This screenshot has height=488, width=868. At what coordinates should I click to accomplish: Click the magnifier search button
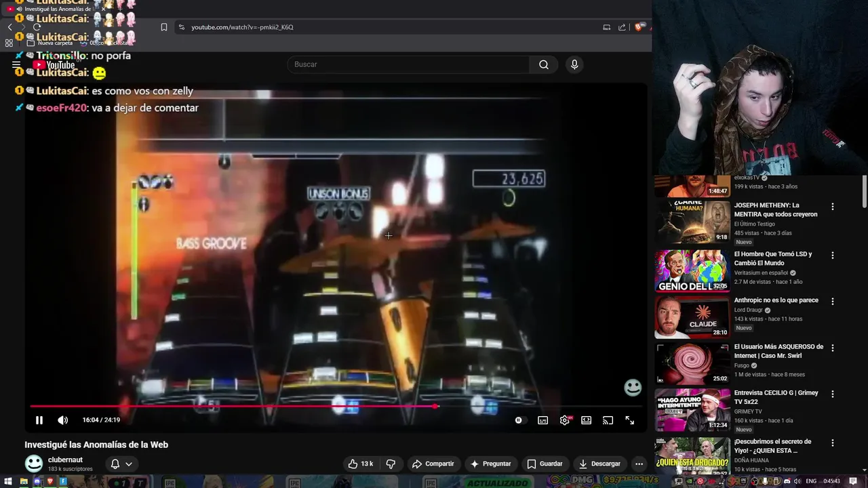point(544,64)
